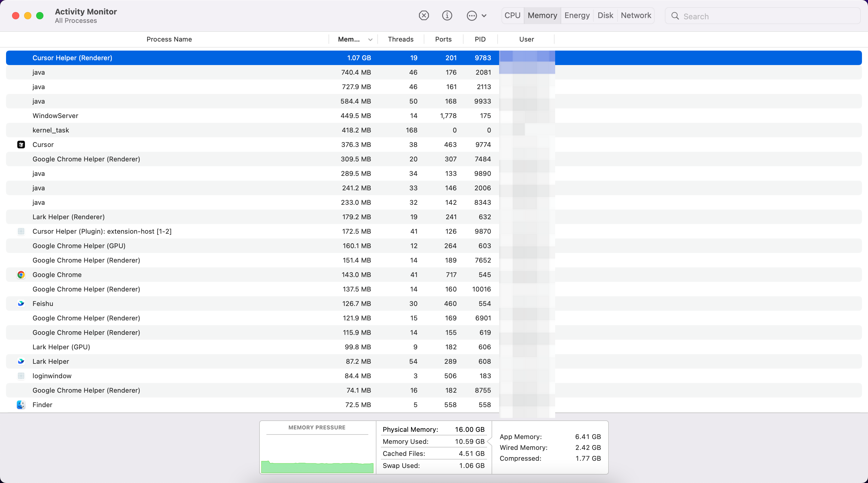Click the Google Chrome app icon
The image size is (868, 483).
click(x=21, y=275)
